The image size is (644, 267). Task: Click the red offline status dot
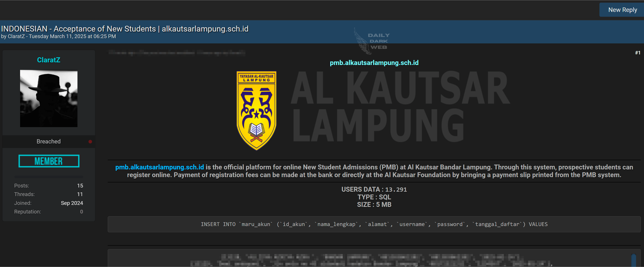tap(90, 142)
